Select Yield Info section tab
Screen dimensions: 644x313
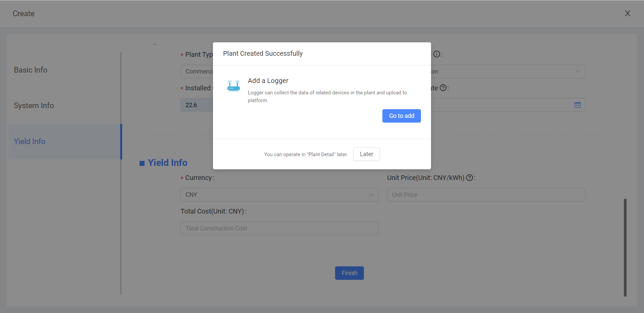(x=30, y=141)
